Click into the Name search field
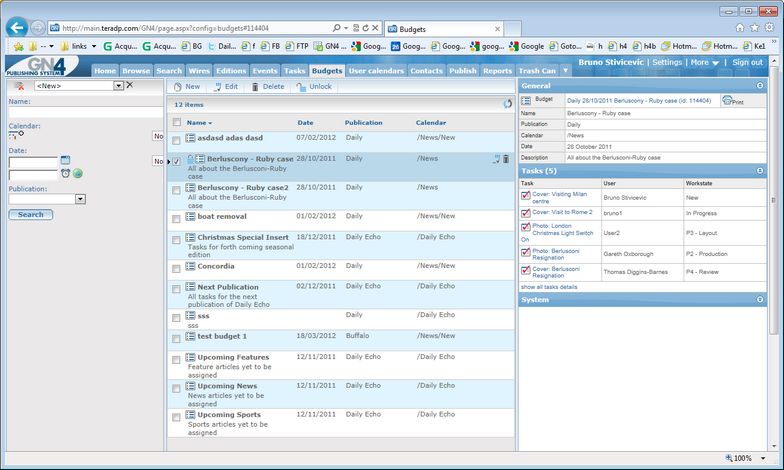 tap(86, 112)
